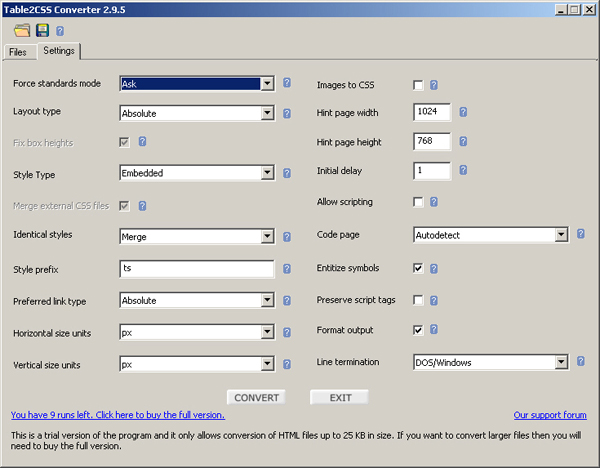The height and width of the screenshot is (468, 600).
Task: Close the Table2CSS Converter window
Action: [589, 10]
